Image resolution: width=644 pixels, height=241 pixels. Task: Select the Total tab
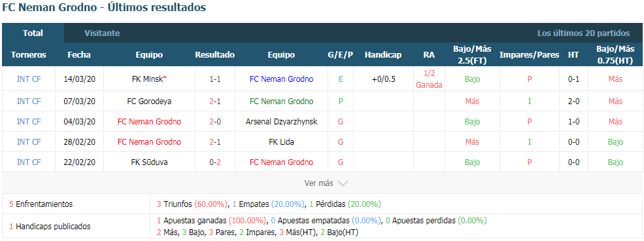[33, 33]
